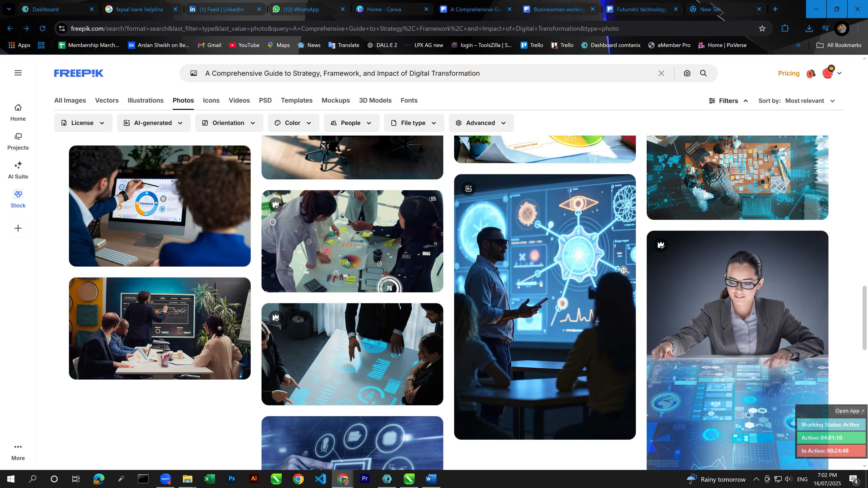Click the Freepik logo

pyautogui.click(x=78, y=73)
